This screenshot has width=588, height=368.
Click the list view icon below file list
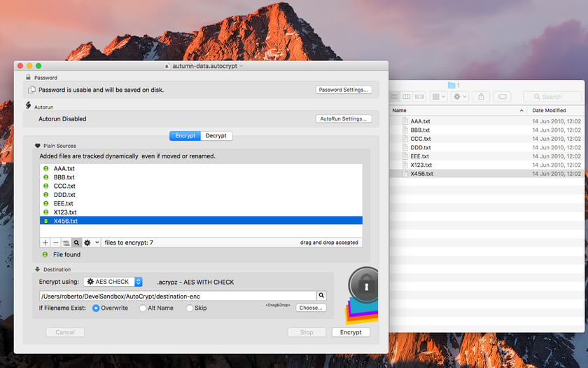point(66,243)
